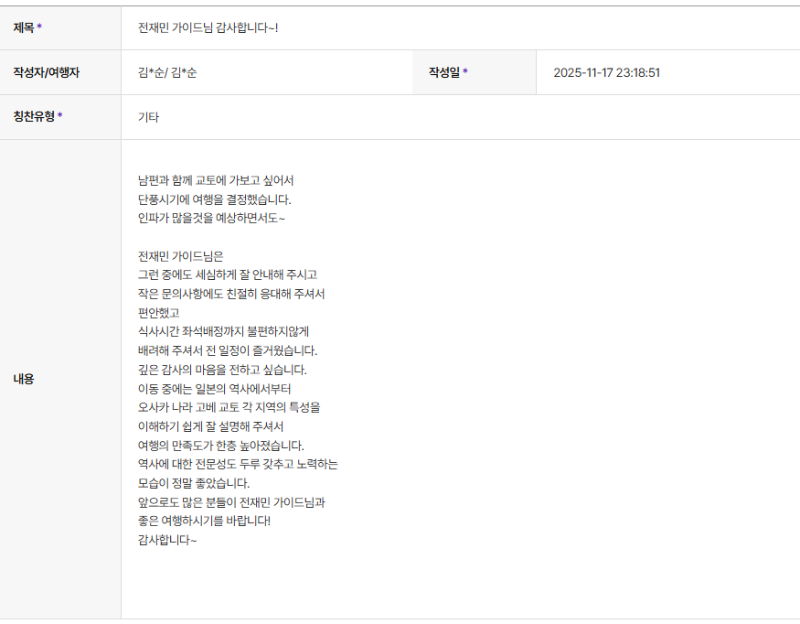This screenshot has height=624, width=800.
Task: Click the 작성자/여행자 label
Action: click(46, 72)
